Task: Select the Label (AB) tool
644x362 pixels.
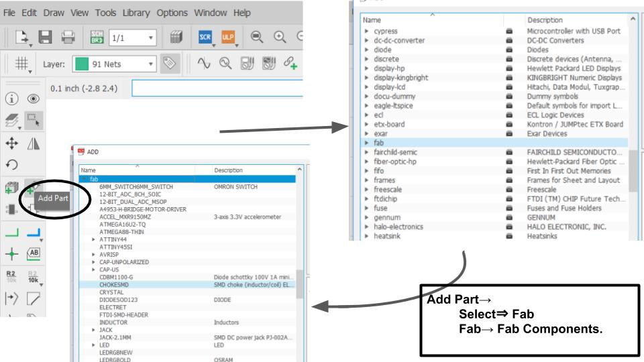Action: click(34, 253)
